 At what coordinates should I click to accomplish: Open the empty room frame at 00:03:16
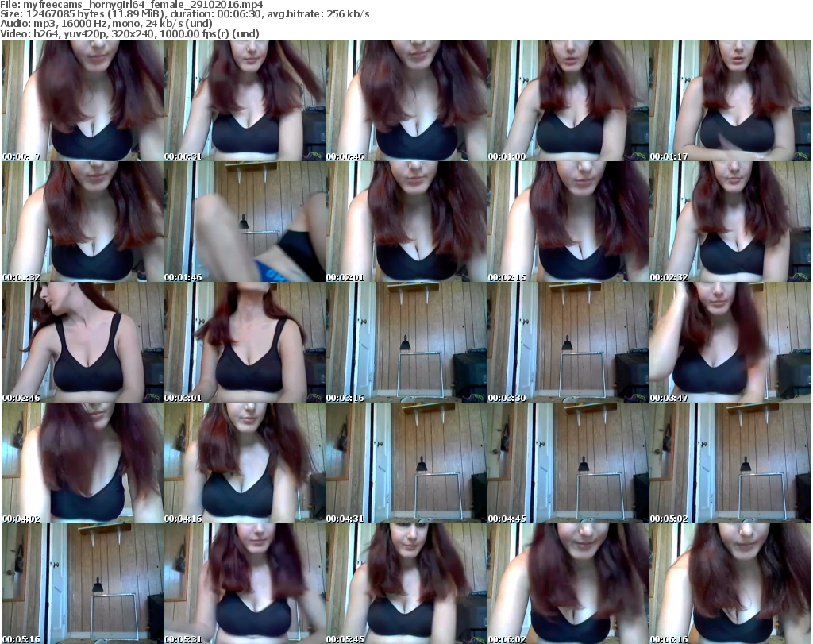pyautogui.click(x=406, y=342)
